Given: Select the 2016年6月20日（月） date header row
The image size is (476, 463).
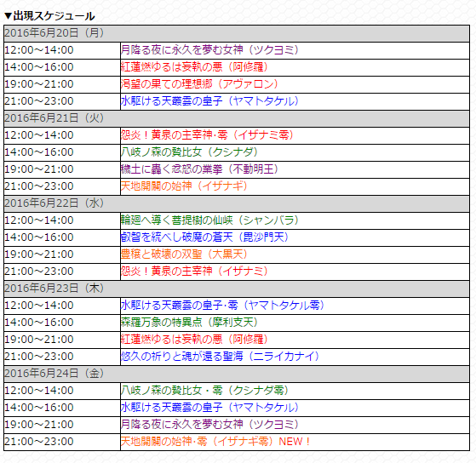Looking at the screenshot, I should [237, 33].
